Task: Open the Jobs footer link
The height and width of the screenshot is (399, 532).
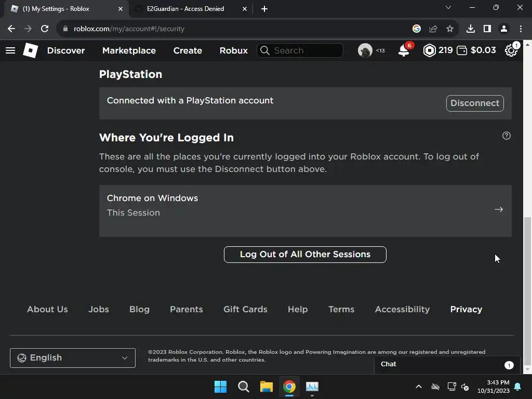Action: pos(98,310)
